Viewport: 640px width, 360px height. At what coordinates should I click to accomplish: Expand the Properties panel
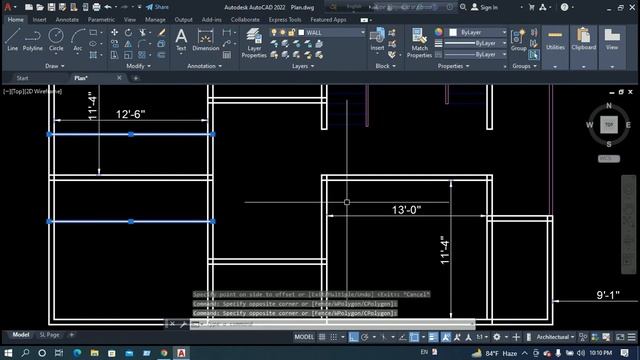point(453,66)
